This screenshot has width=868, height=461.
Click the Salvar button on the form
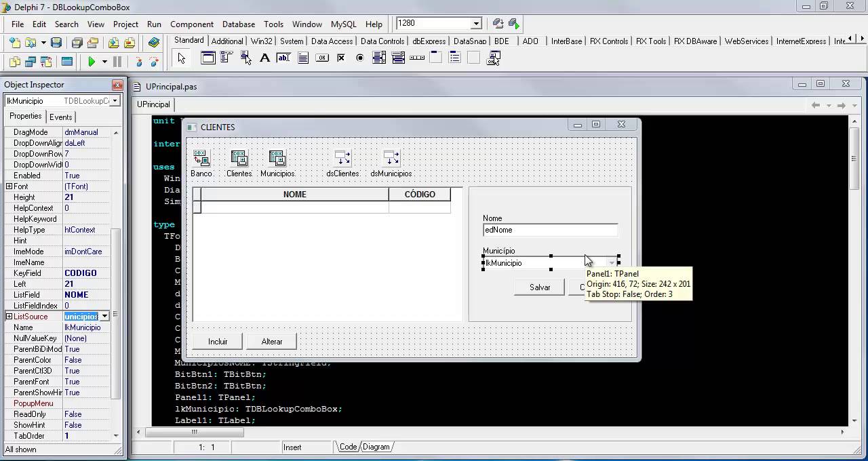coord(540,287)
